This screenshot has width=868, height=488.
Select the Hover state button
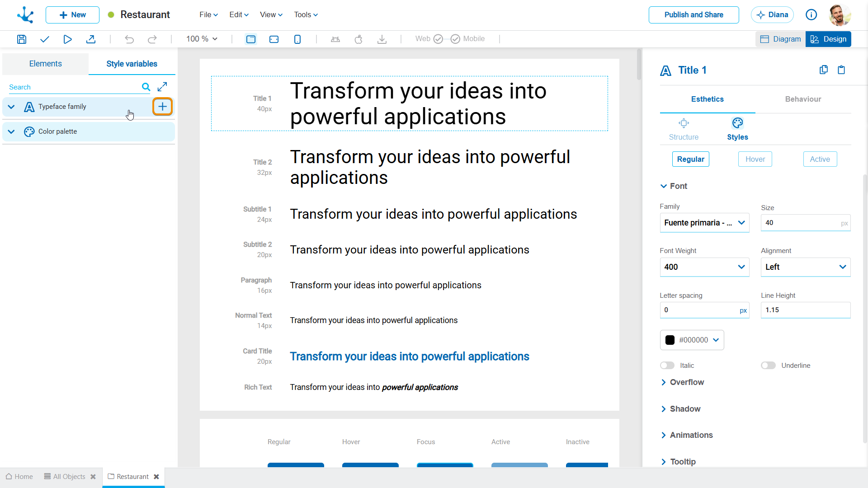click(755, 159)
